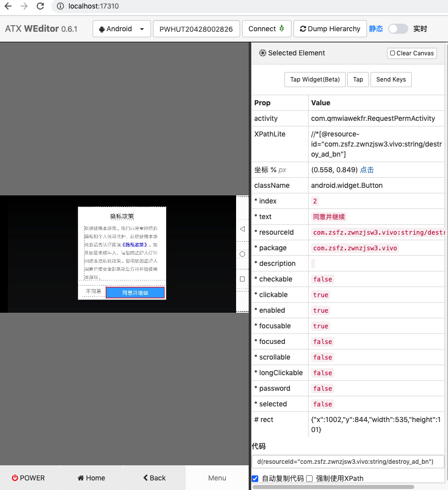Click the password value false
The width and height of the screenshot is (448, 490).
tap(323, 388)
